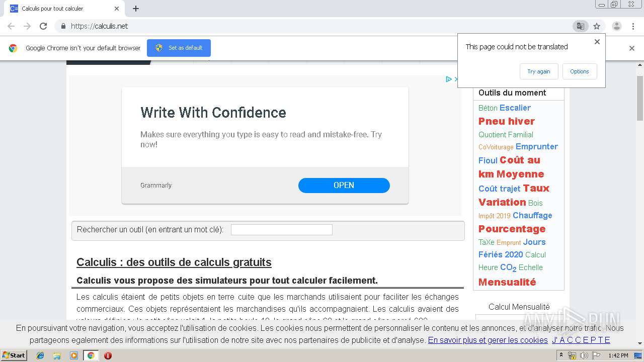This screenshot has height=362, width=644.
Task: Click the scrollbar down arrow
Action: point(640,344)
